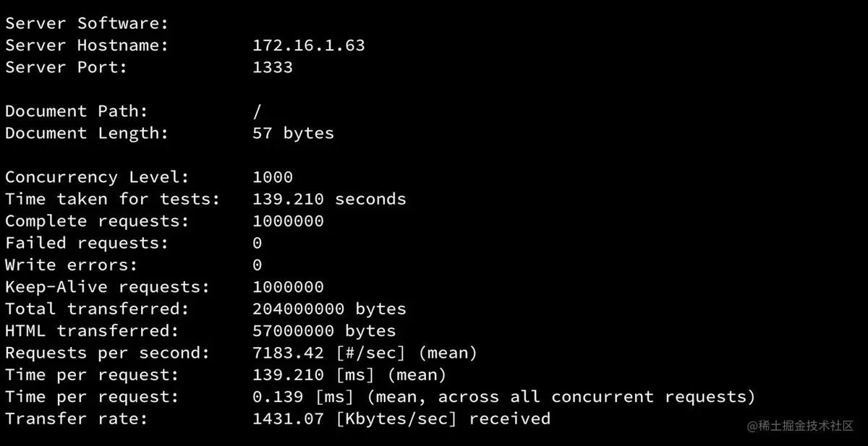The width and height of the screenshot is (868, 446).
Task: Click the Server Hostname value 172.16.1.63
Action: click(308, 46)
